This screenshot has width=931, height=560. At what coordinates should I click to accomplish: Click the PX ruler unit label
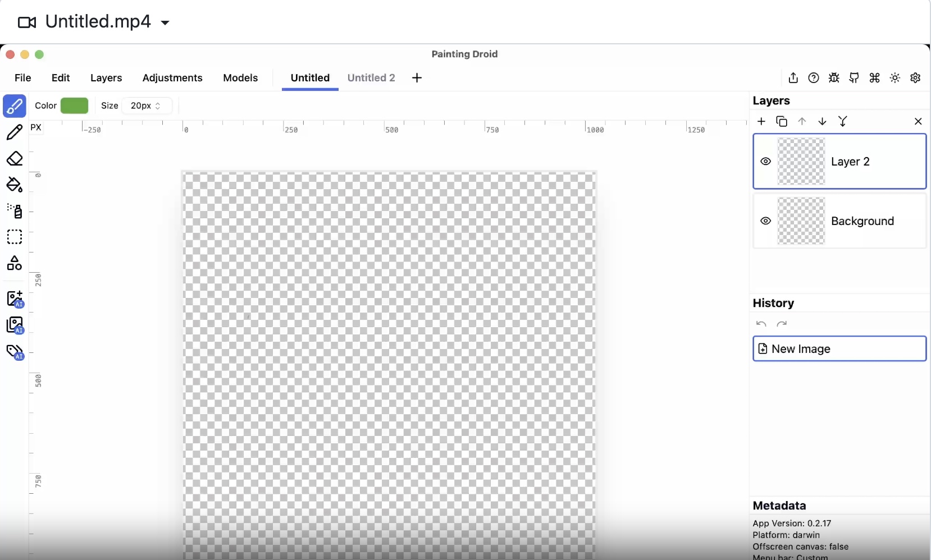coord(36,127)
